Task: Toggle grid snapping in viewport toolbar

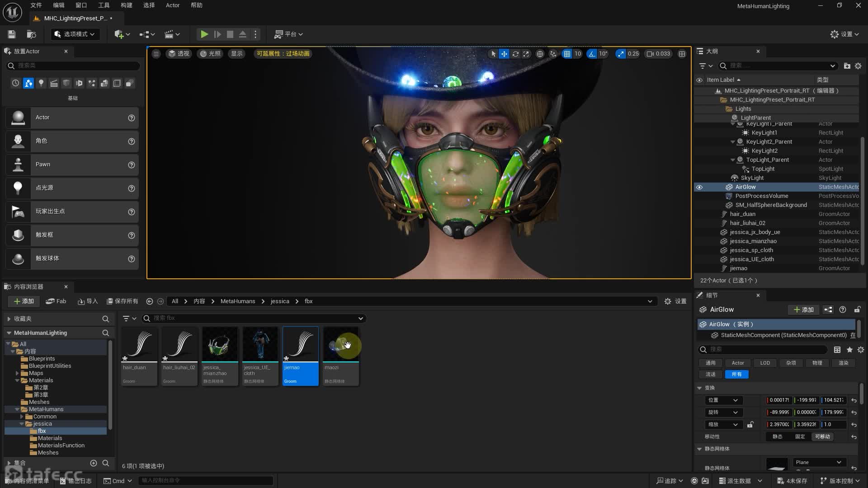Action: click(x=567, y=54)
